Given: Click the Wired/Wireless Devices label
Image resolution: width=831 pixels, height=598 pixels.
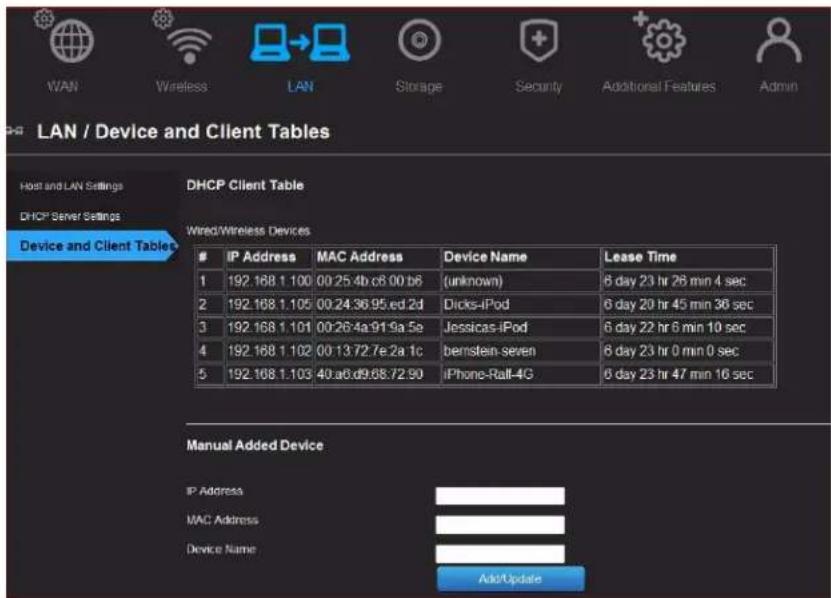Looking at the screenshot, I should 248,231.
